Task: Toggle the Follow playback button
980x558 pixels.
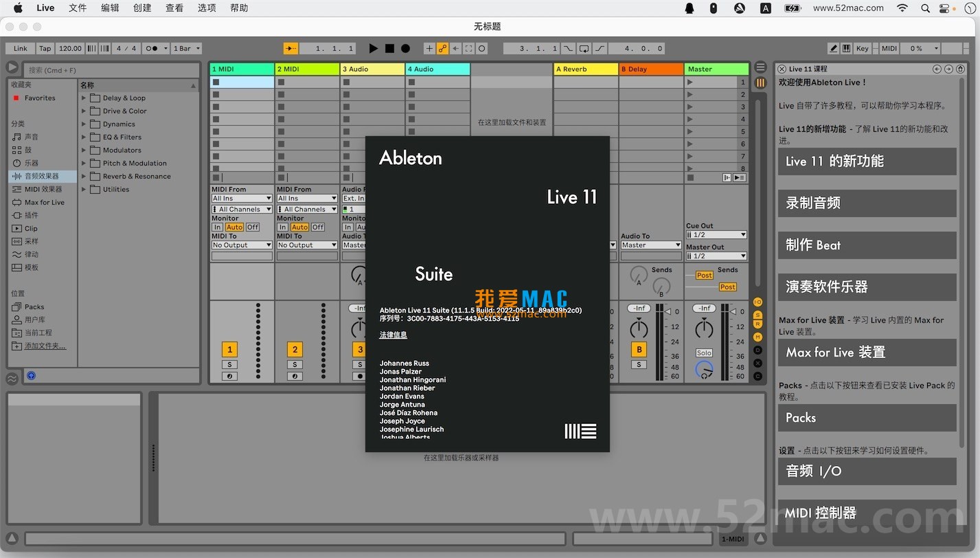Action: point(291,49)
